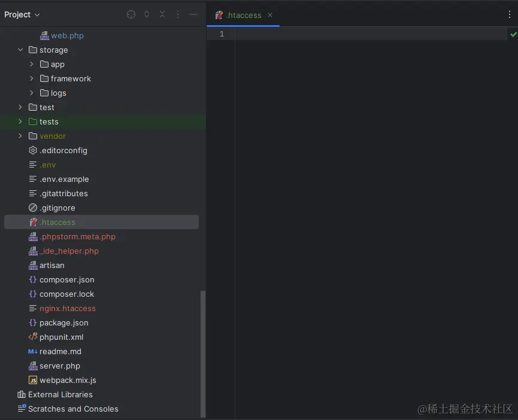Expand the app folder
Viewport: 518px width, 420px height.
(32, 64)
